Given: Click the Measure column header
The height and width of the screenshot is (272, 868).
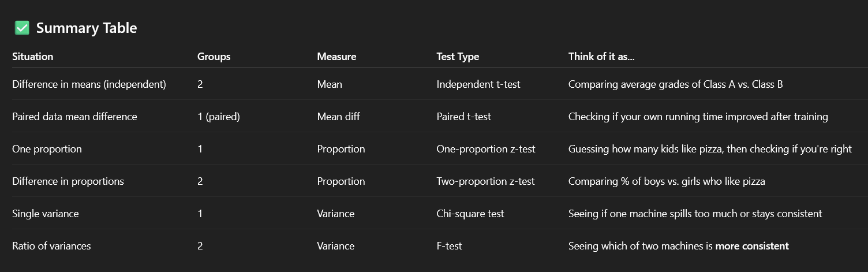Looking at the screenshot, I should point(336,57).
